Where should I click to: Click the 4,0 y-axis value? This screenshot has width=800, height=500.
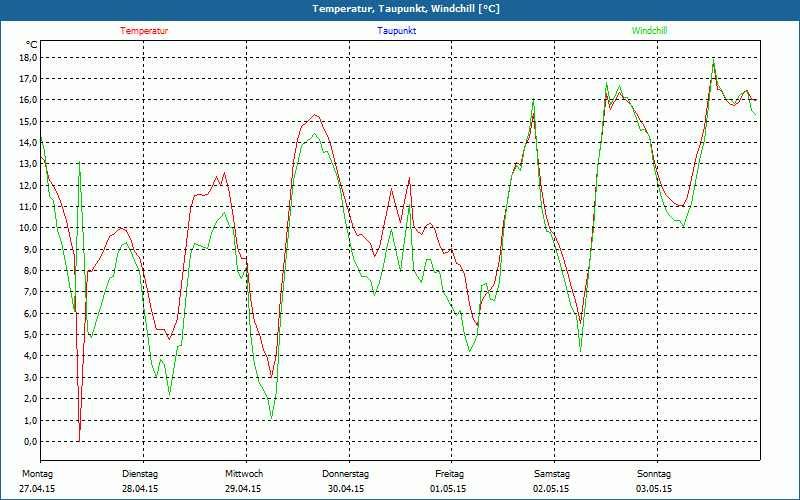[x=32, y=356]
